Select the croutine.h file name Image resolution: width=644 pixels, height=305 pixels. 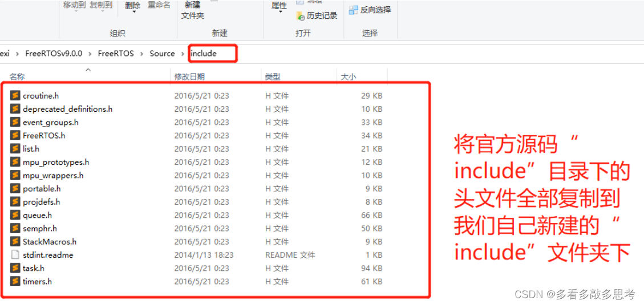(40, 96)
